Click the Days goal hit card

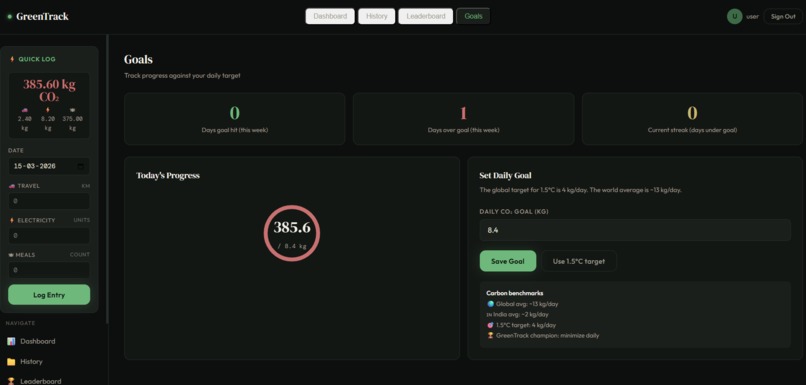234,119
